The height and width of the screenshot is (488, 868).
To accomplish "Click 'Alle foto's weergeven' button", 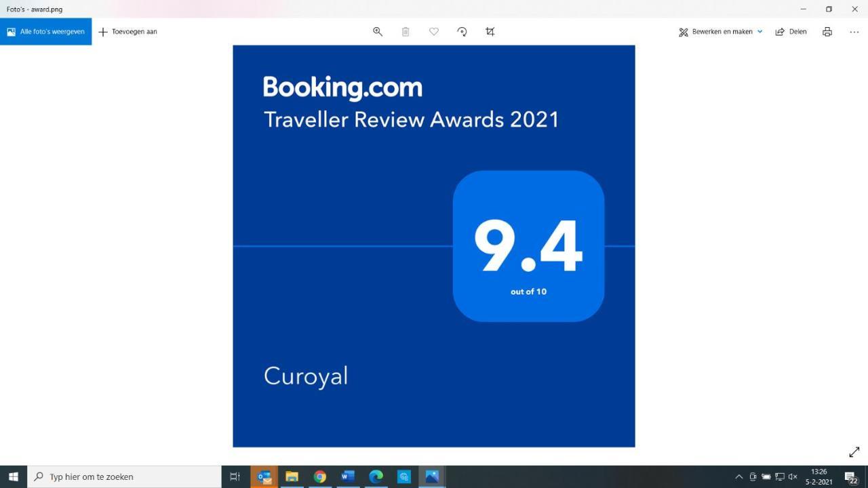I will 45,31.
